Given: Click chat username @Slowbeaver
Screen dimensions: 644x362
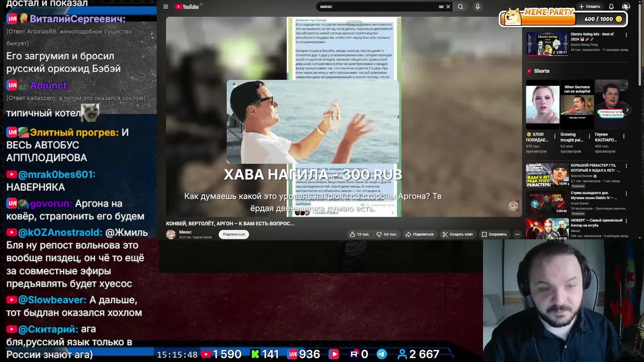Looking at the screenshot, I should (52, 300).
